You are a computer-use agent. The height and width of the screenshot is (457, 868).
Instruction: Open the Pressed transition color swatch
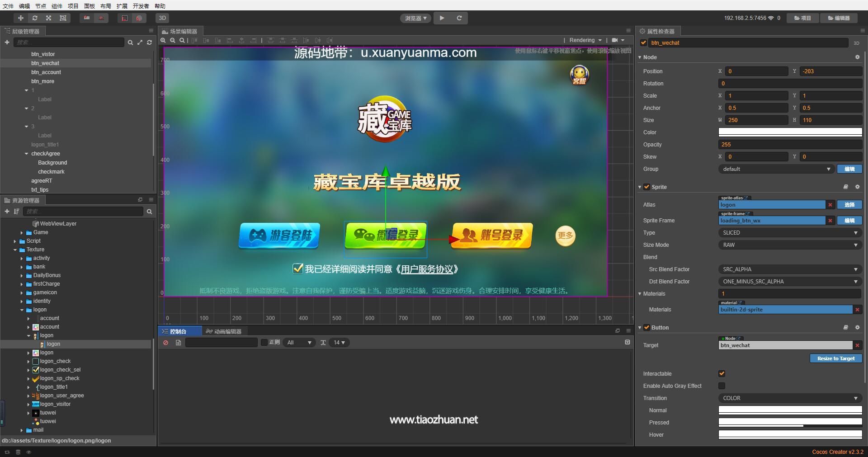790,422
